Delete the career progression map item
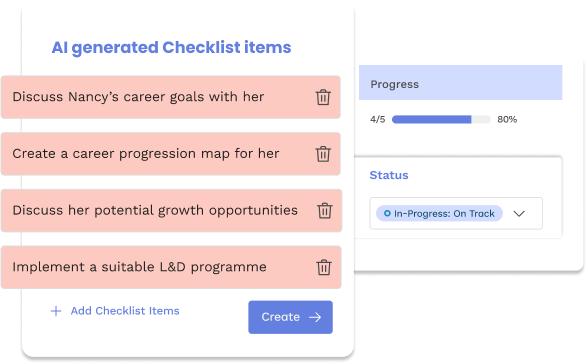587x364 pixels. point(323,154)
